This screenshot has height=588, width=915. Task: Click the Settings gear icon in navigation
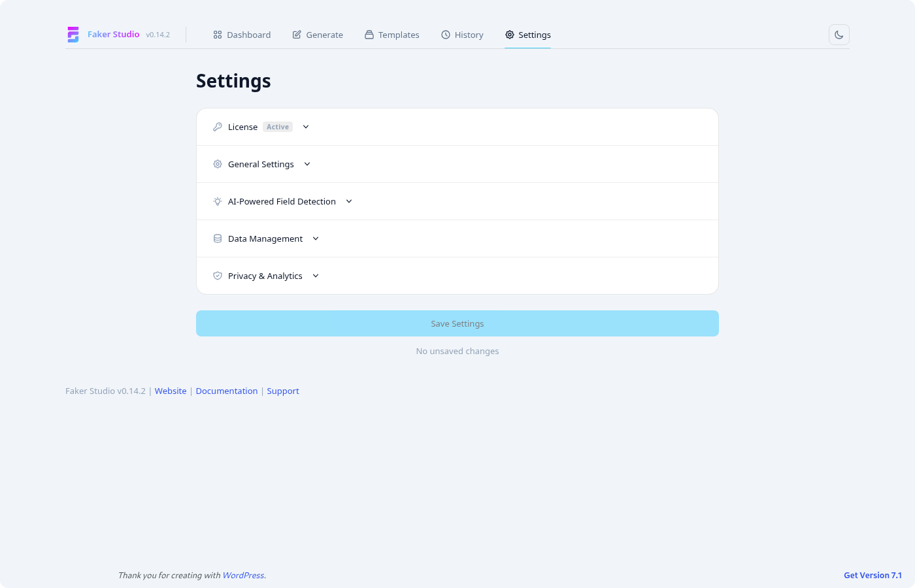510,35
